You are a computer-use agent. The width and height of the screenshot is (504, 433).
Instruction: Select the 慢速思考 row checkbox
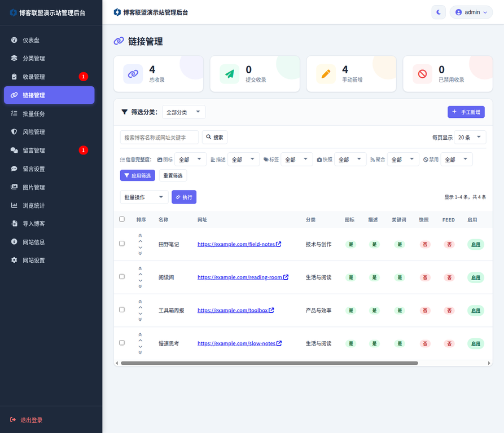pos(122,342)
